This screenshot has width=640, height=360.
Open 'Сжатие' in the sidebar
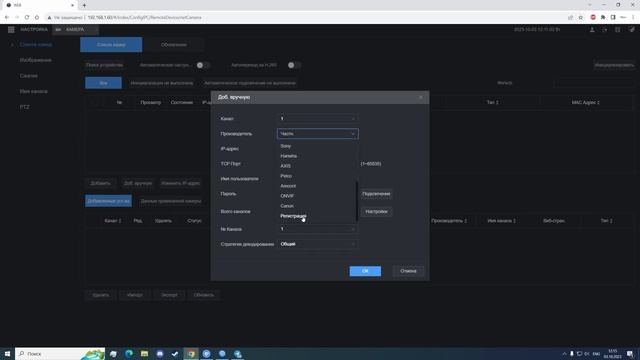point(29,76)
